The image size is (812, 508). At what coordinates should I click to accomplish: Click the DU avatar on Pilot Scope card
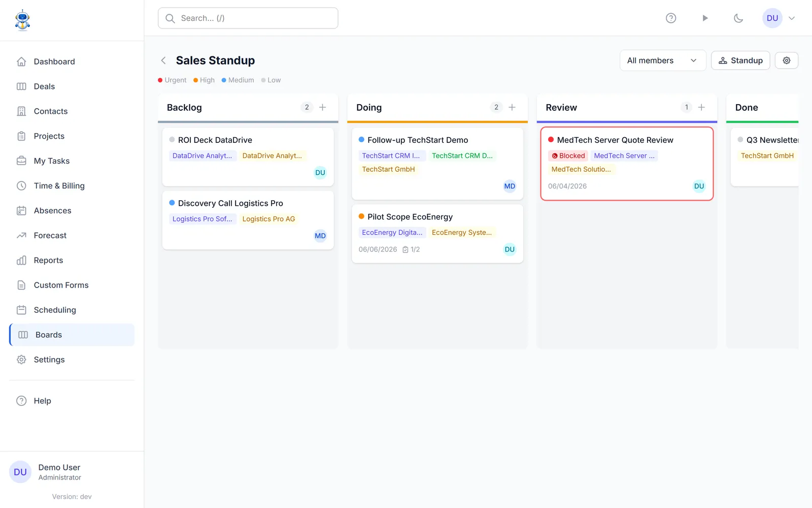tap(510, 249)
